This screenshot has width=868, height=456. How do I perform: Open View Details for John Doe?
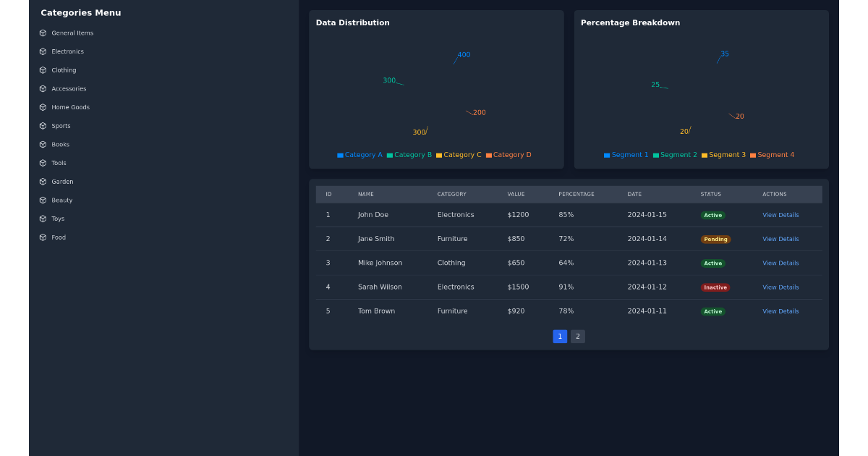point(780,215)
